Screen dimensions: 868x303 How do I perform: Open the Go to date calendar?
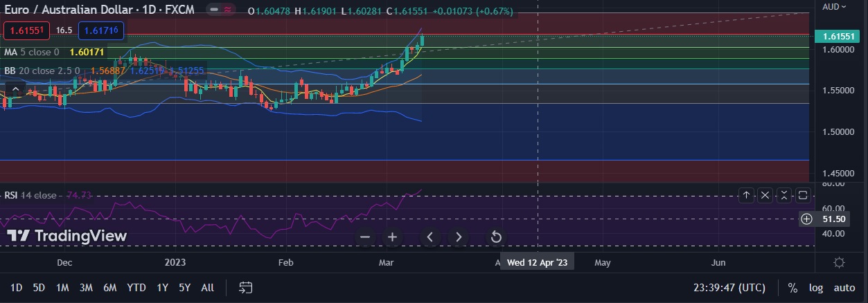click(245, 287)
